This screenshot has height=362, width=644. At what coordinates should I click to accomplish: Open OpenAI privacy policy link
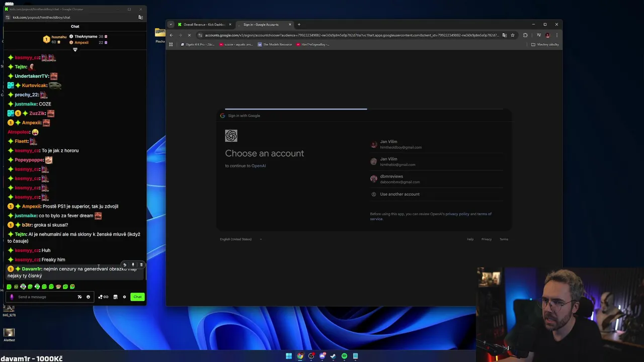coord(457,214)
